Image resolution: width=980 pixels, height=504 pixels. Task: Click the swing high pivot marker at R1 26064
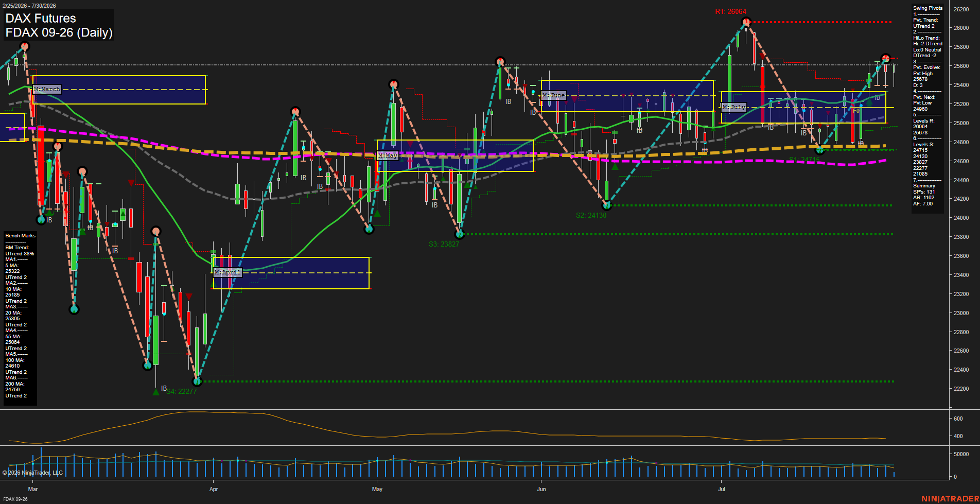click(746, 22)
